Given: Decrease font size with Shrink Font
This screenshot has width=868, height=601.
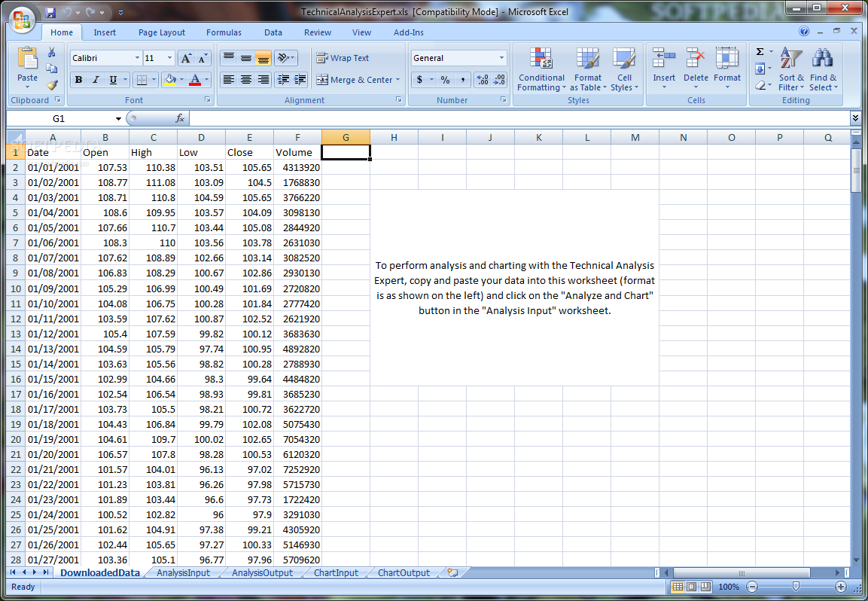Looking at the screenshot, I should 203,58.
